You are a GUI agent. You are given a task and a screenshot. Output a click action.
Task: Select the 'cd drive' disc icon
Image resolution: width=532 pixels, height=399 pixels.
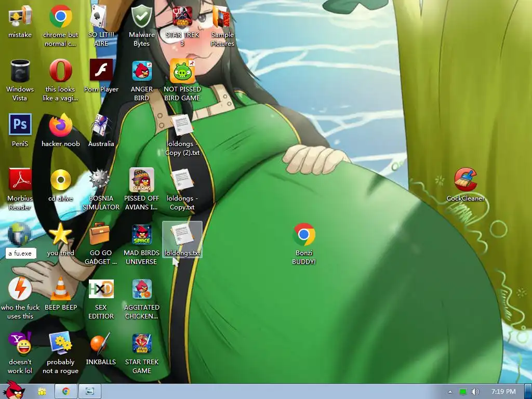click(60, 180)
